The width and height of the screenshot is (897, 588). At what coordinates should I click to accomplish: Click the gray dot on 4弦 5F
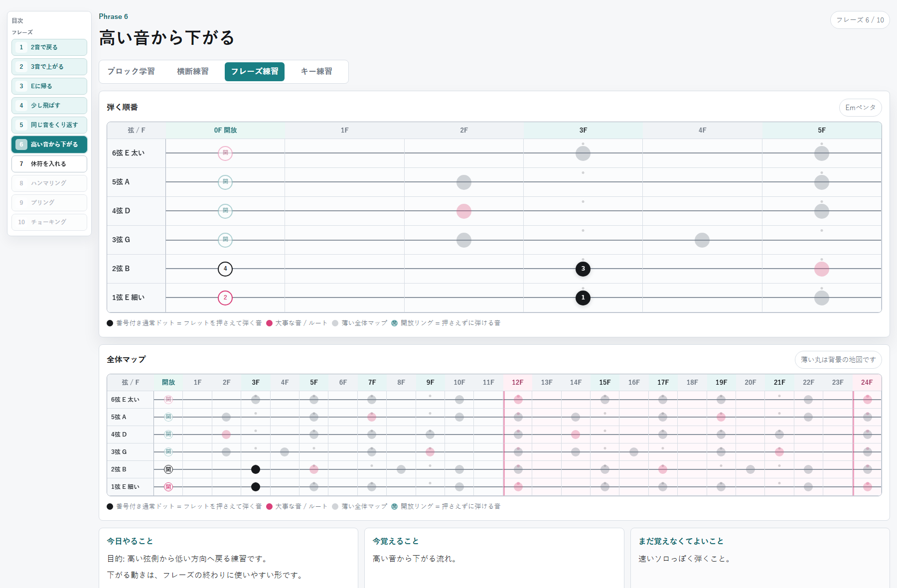pyautogui.click(x=822, y=211)
